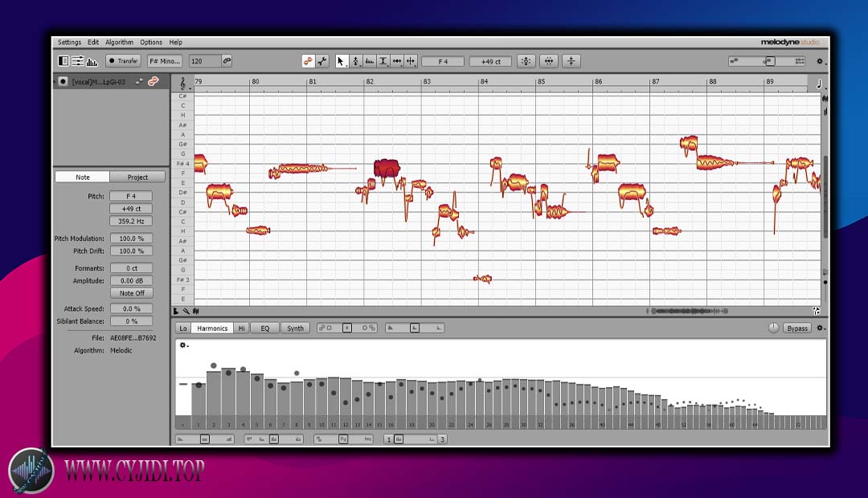Click the cycle locator flag icon below editor
Screen dimensions: 868x498
click(x=176, y=312)
